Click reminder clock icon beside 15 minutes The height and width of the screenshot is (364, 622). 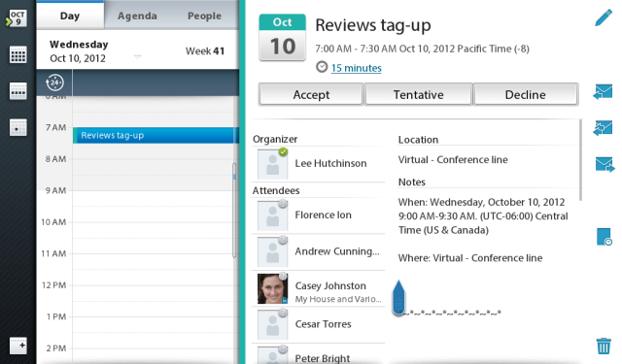(x=322, y=67)
